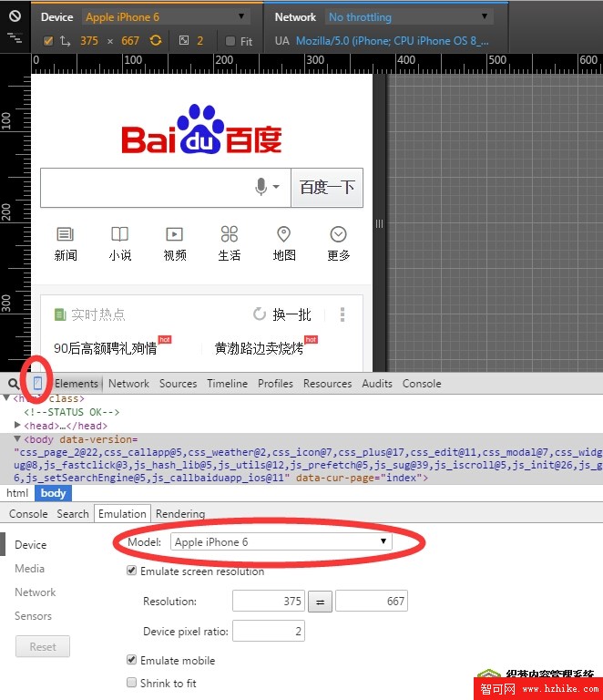Image resolution: width=603 pixels, height=700 pixels.
Task: Click the Baidu search input field
Action: pos(166,188)
